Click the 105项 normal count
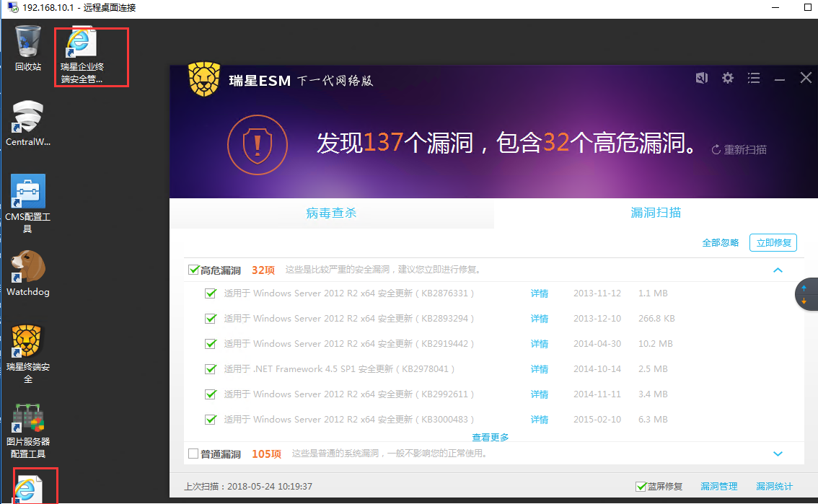The image size is (818, 504). tap(267, 454)
